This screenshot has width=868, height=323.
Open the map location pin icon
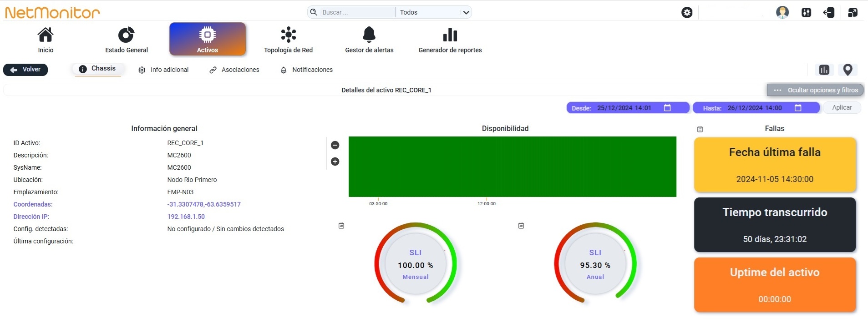click(848, 70)
